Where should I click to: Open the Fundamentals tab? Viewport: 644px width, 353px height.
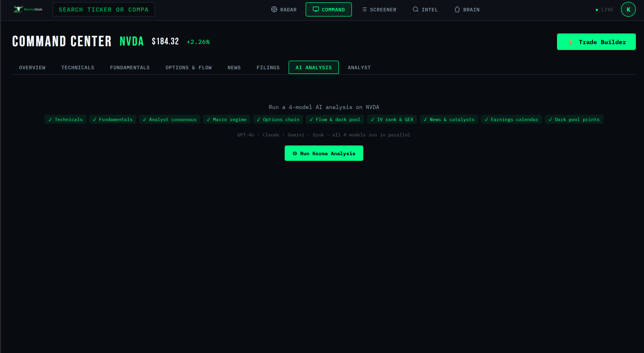(x=130, y=68)
